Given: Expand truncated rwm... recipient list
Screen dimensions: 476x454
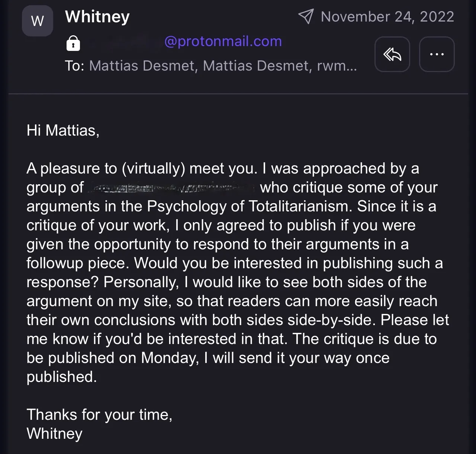Looking at the screenshot, I should pyautogui.click(x=337, y=66).
